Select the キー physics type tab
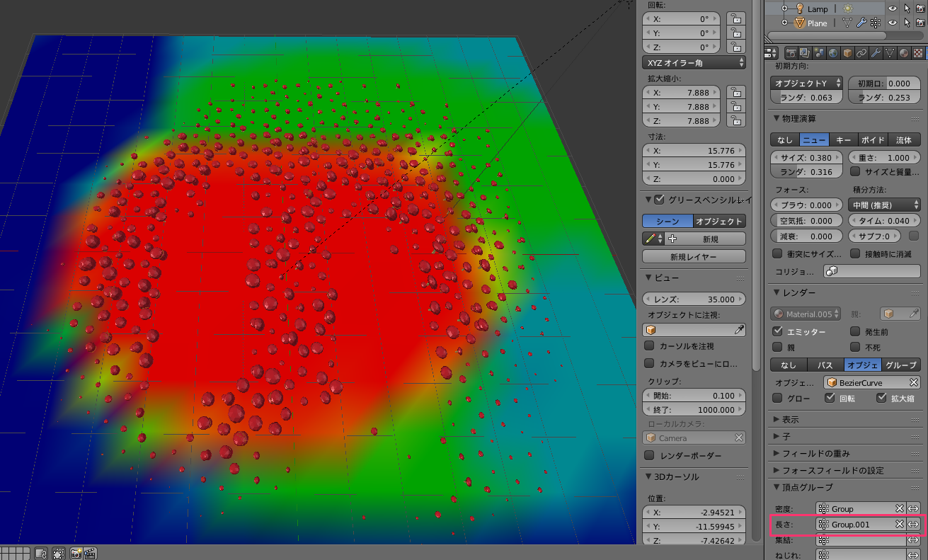Screen dimensions: 928x560 [x=843, y=140]
